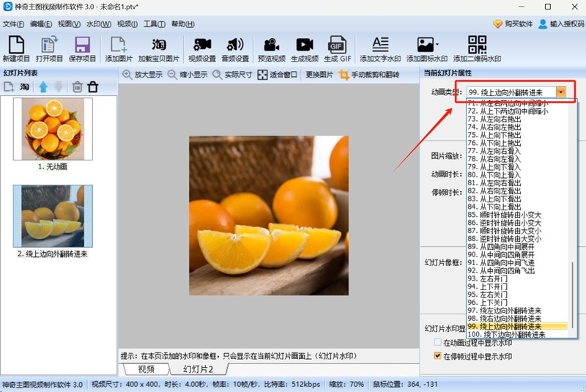Choose animation 89. 从四角向中间展开
Viewport: 586px width, 392px height.
coord(501,247)
